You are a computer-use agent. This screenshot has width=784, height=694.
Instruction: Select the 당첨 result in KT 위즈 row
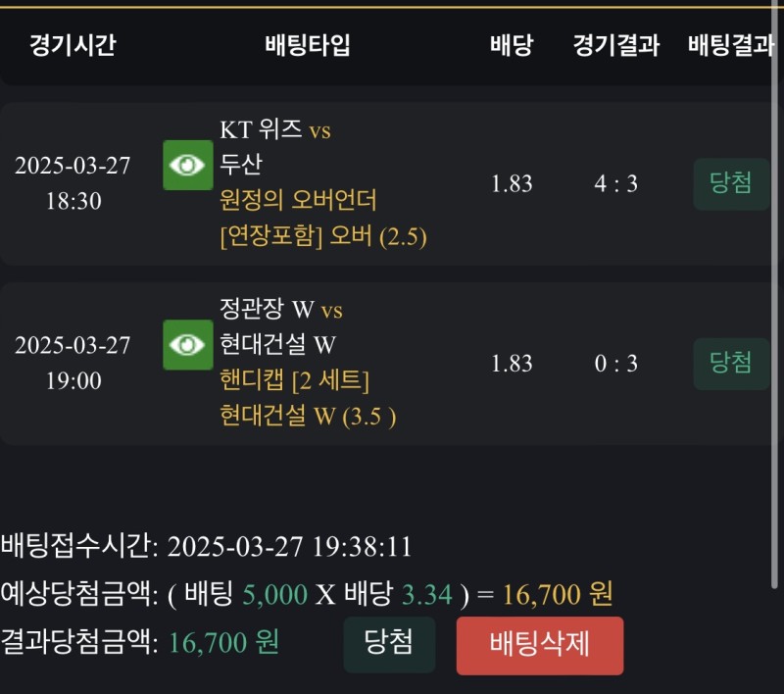(x=731, y=183)
